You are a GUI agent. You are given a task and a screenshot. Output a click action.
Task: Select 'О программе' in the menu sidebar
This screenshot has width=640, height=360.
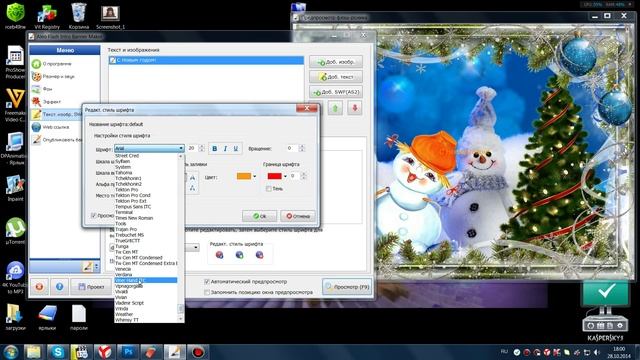coord(57,64)
